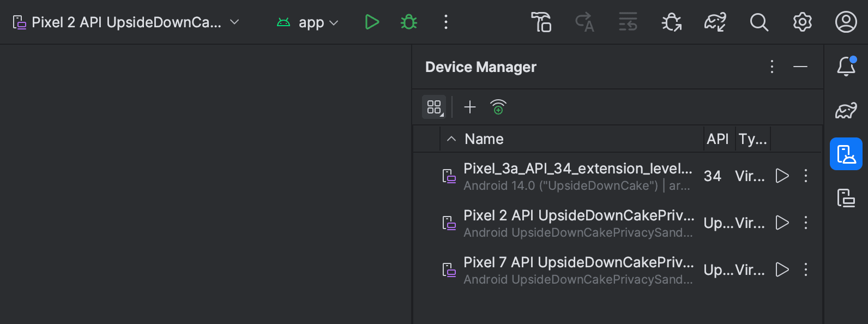The image size is (868, 324).
Task: Attach Debugger to Android Process
Action: point(672,22)
